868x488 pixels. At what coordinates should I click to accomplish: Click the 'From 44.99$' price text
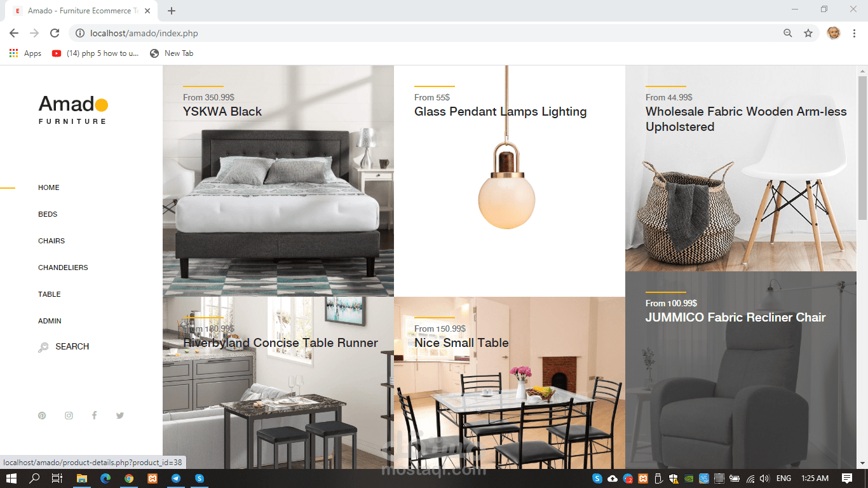[669, 97]
